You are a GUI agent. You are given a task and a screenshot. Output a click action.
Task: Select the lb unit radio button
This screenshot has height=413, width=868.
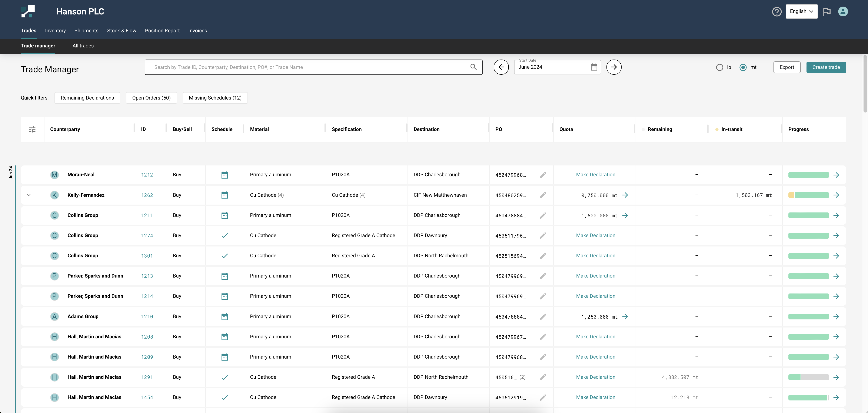click(719, 67)
